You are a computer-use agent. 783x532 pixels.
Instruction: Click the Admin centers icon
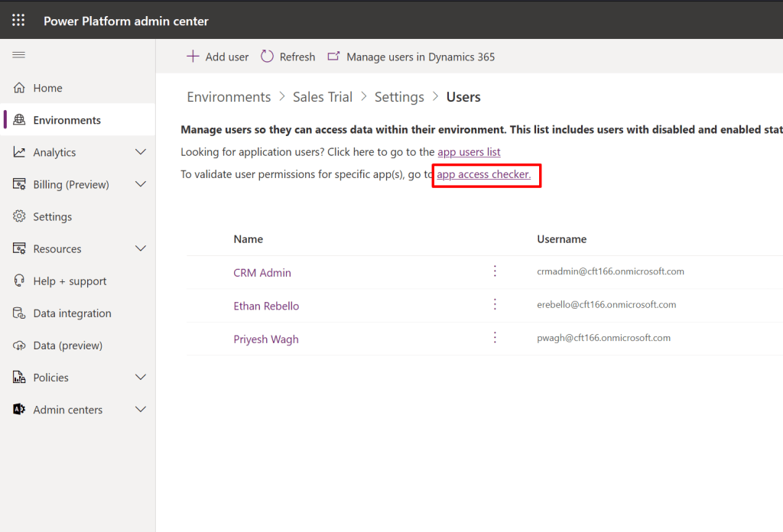coord(19,410)
